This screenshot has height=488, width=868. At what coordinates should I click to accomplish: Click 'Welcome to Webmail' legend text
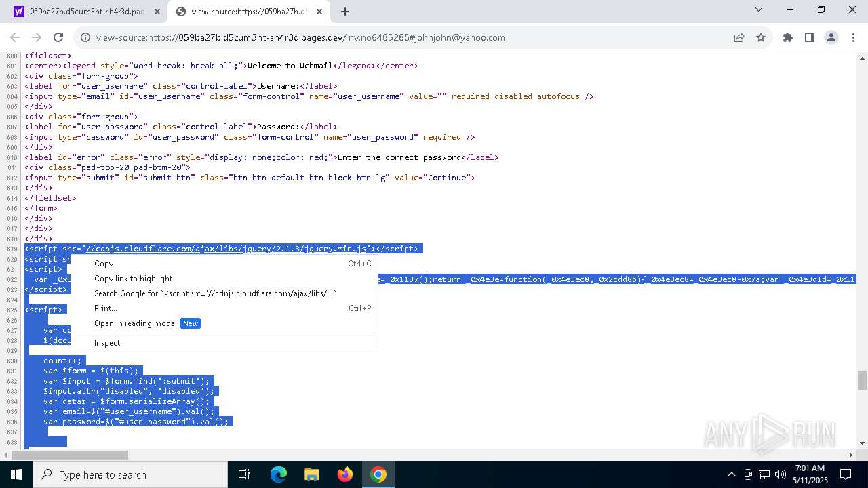coord(290,66)
